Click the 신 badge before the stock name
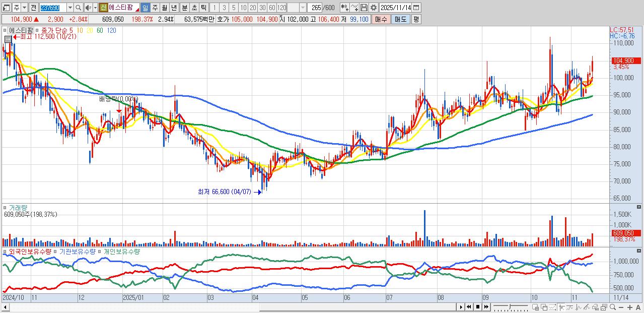644x313 pixels. pos(103,8)
